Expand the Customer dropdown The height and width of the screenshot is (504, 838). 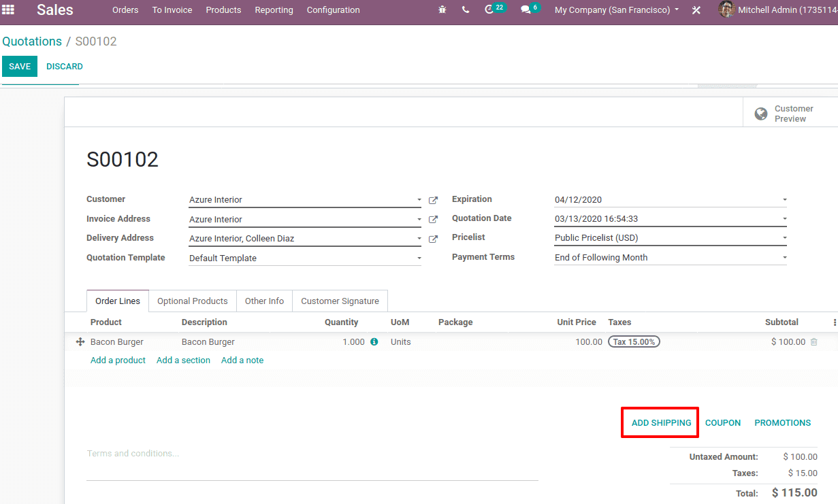click(419, 200)
